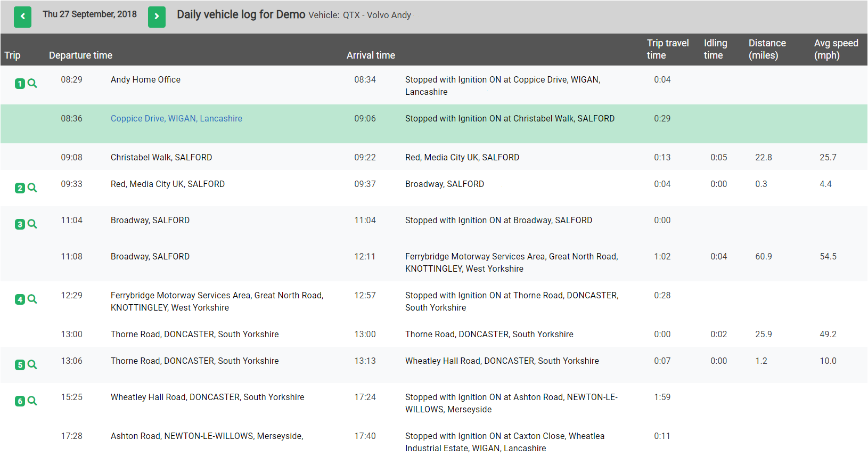The image size is (868, 472).
Task: Click magnifier icon for trip 1
Action: click(32, 84)
